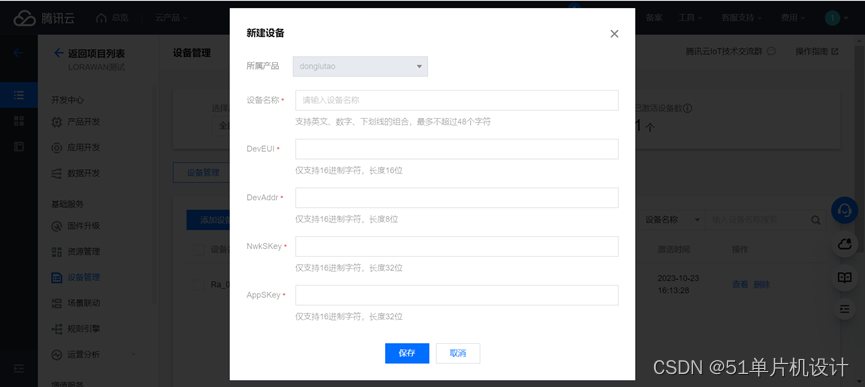
Task: Click the device name search field
Action: pyautogui.click(x=759, y=219)
